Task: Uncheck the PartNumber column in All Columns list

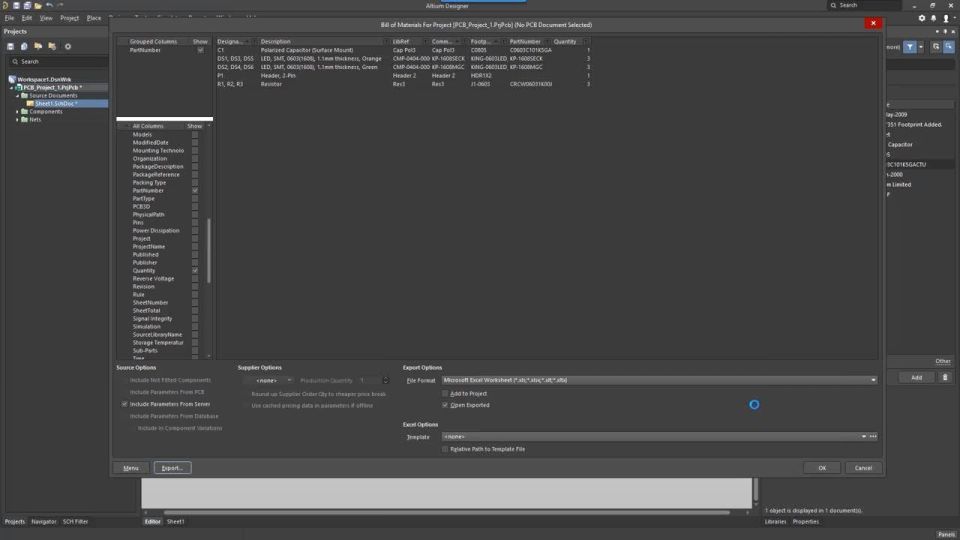Action: 195,190
